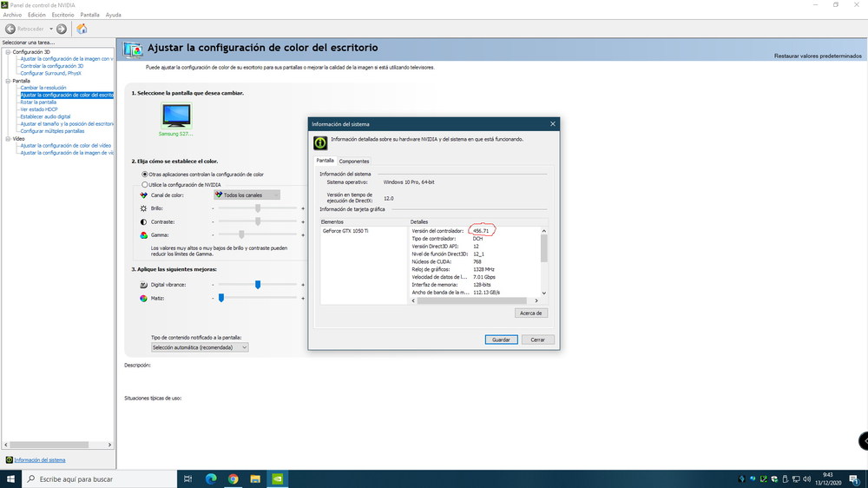Open Task View on the taskbar
Image resolution: width=868 pixels, height=488 pixels.
187,479
